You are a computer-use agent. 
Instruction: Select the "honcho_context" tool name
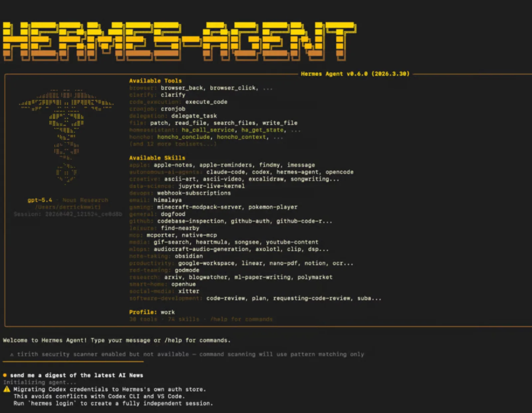click(241, 137)
